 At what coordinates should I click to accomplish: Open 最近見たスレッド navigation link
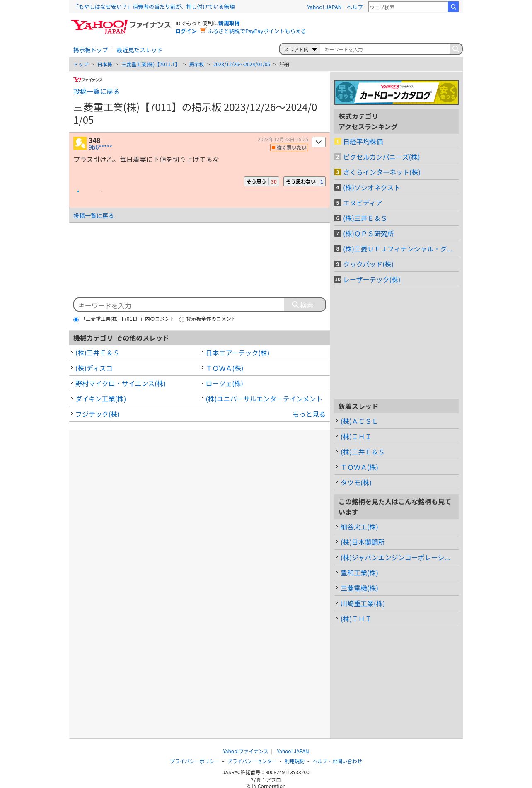click(x=139, y=50)
